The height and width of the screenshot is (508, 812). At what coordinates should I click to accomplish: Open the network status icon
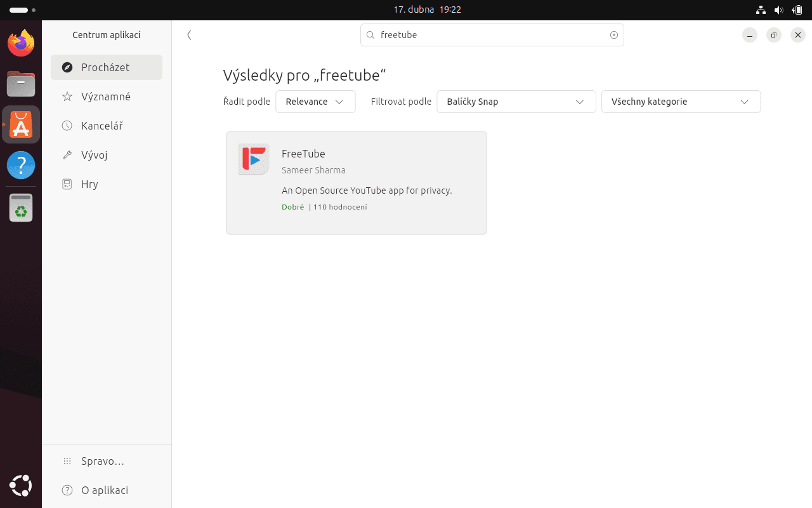point(761,10)
